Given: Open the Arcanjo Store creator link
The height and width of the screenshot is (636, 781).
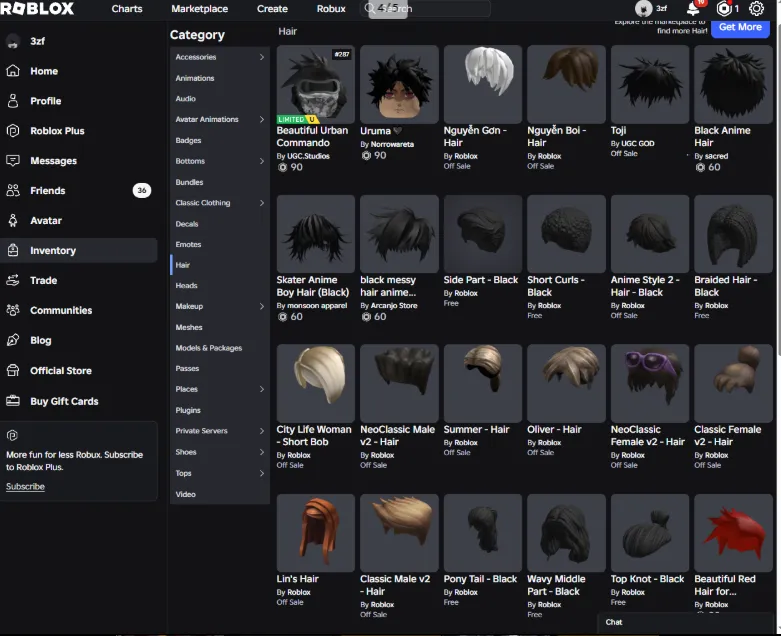Looking at the screenshot, I should pyautogui.click(x=394, y=305).
